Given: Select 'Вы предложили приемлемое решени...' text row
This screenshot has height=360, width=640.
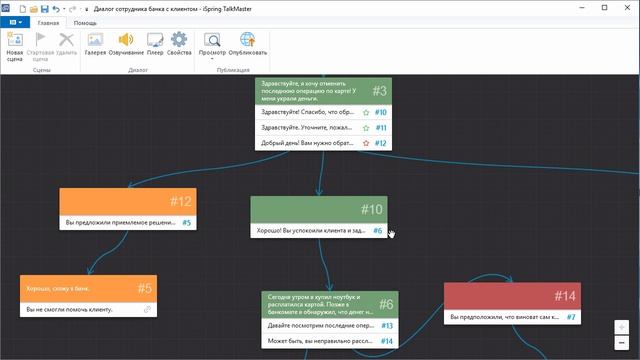Looking at the screenshot, I should [x=120, y=223].
